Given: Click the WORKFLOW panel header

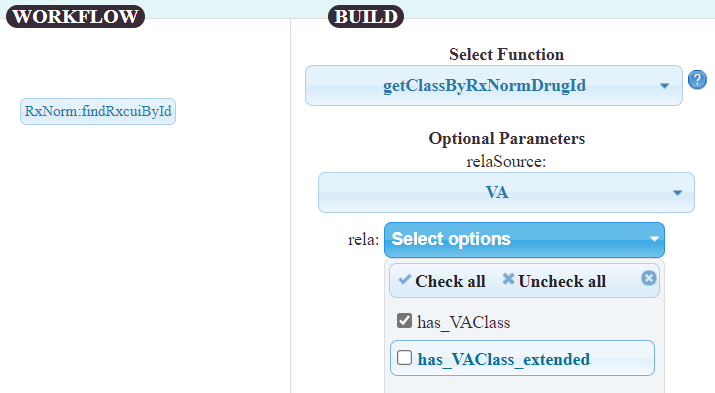Looking at the screenshot, I should tap(75, 16).
